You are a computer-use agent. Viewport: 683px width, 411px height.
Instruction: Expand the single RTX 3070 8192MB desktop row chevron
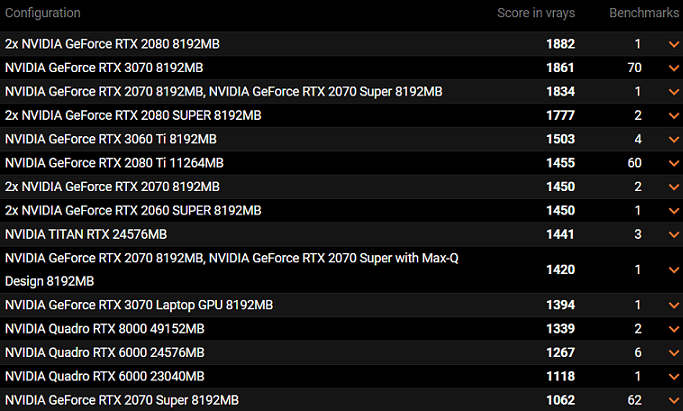tap(673, 68)
